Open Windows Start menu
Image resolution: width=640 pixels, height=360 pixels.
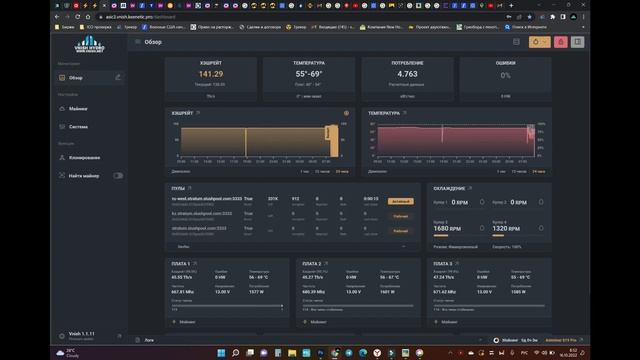click(x=221, y=353)
